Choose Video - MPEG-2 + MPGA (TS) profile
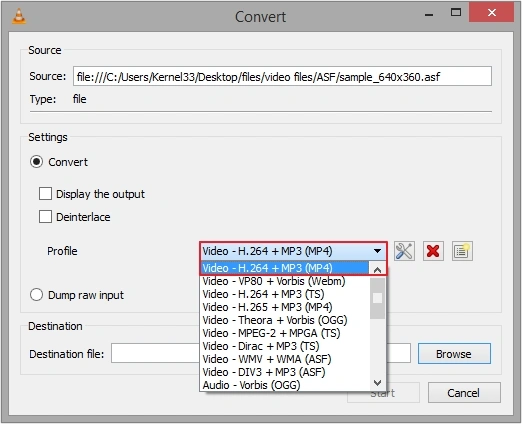522x424 pixels. point(285,333)
